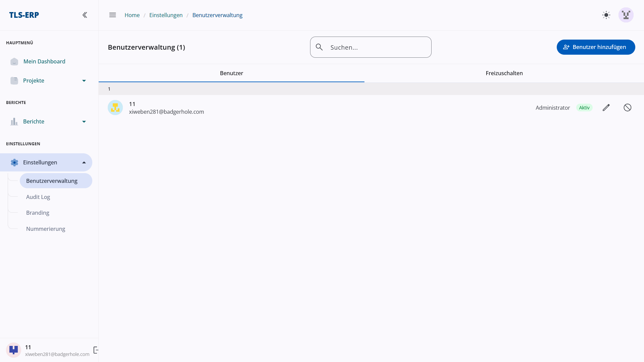644x362 pixels.
Task: Toggle light/dark theme sun icon
Action: pyautogui.click(x=606, y=15)
